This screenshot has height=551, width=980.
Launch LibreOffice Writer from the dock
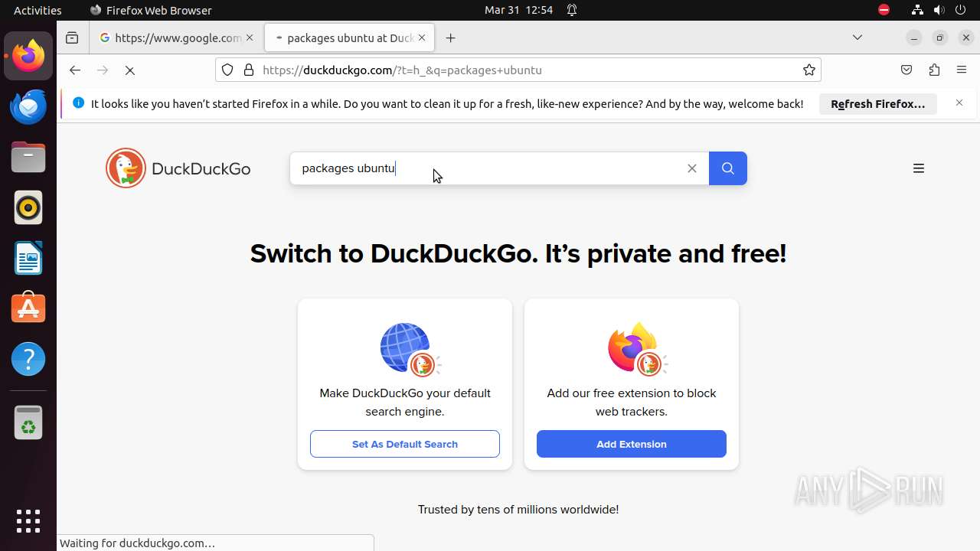click(x=28, y=258)
